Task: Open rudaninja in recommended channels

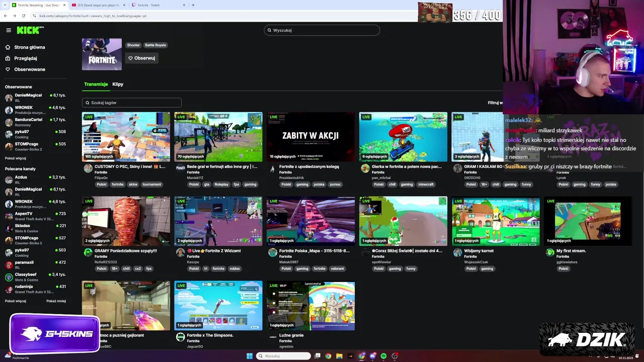Action: [x=35, y=289]
